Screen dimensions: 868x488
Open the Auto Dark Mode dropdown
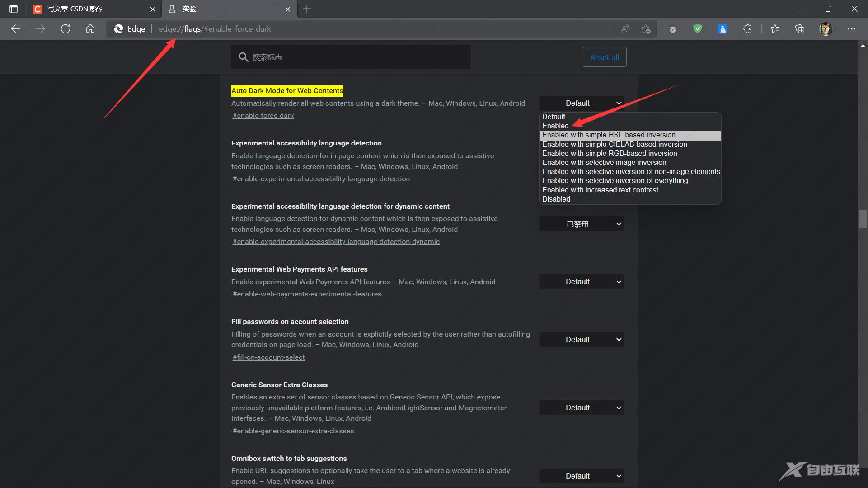click(581, 103)
